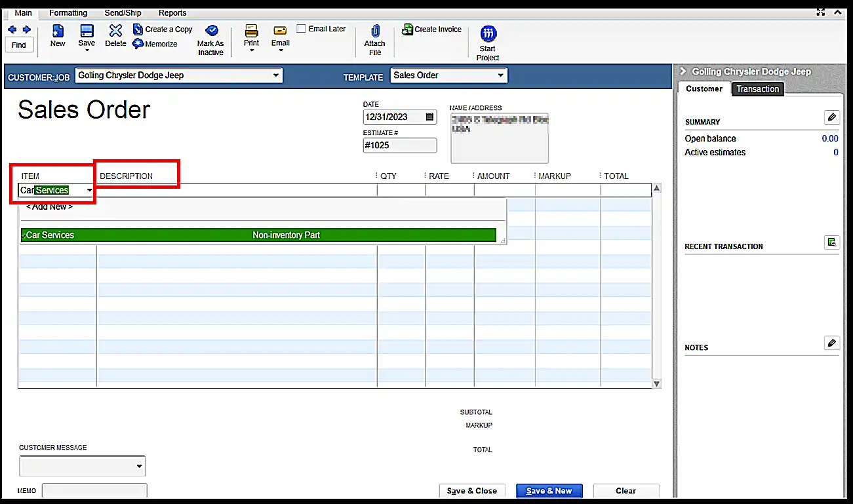Select Car Services from item list
The height and width of the screenshot is (504, 853).
pyautogui.click(x=258, y=235)
